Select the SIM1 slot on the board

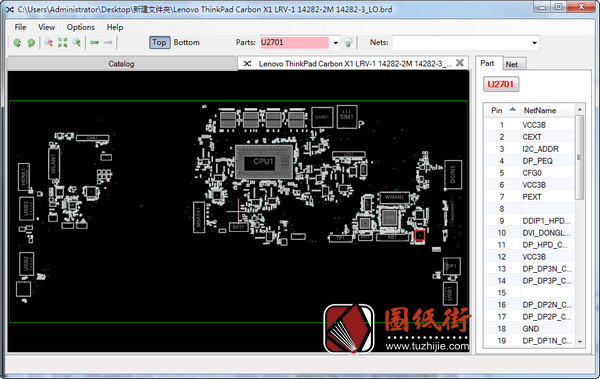[347, 116]
